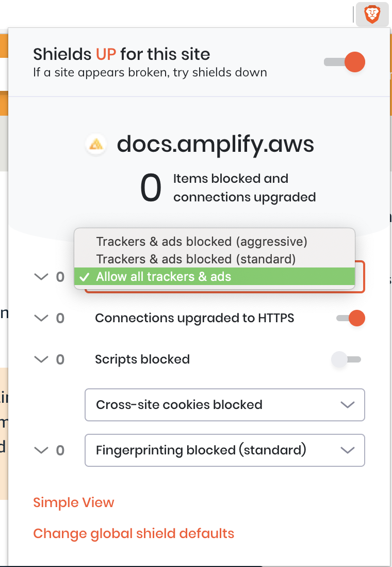Expand the Connections upgraded to HTTPS chevron
This screenshot has height=567, width=392.
[41, 318]
